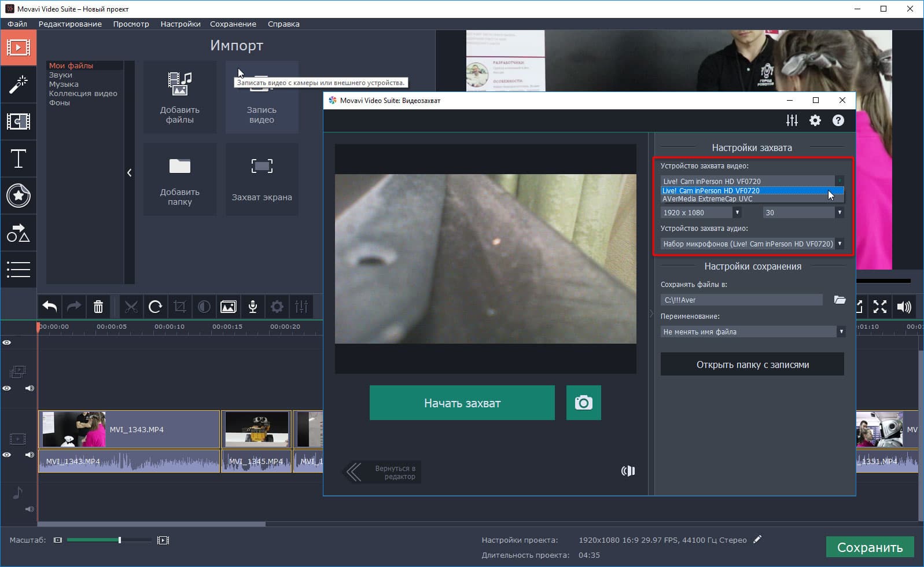
Task: Record audio with the microphone icon
Action: tap(253, 307)
